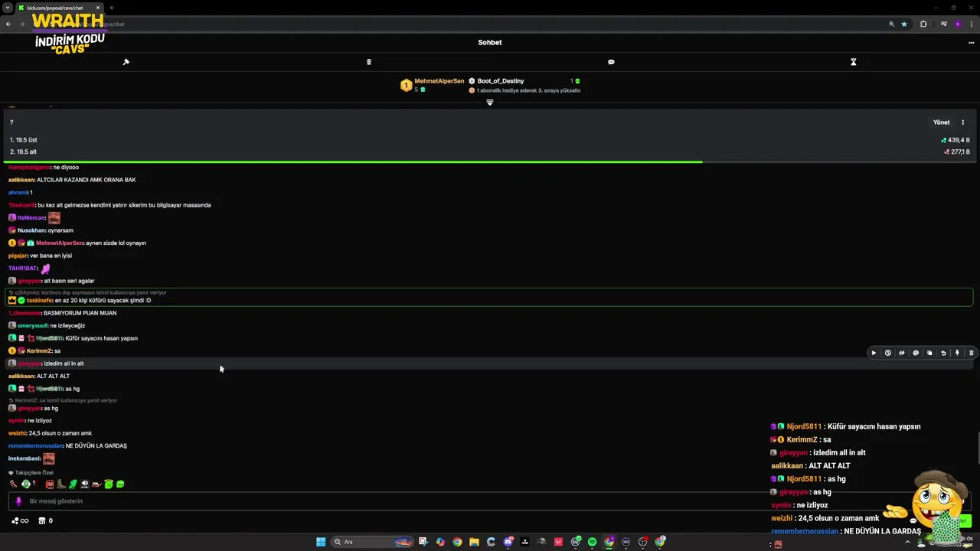Viewport: 980px width, 551px height.
Task: Open the trash deleted messages tab
Action: [369, 62]
